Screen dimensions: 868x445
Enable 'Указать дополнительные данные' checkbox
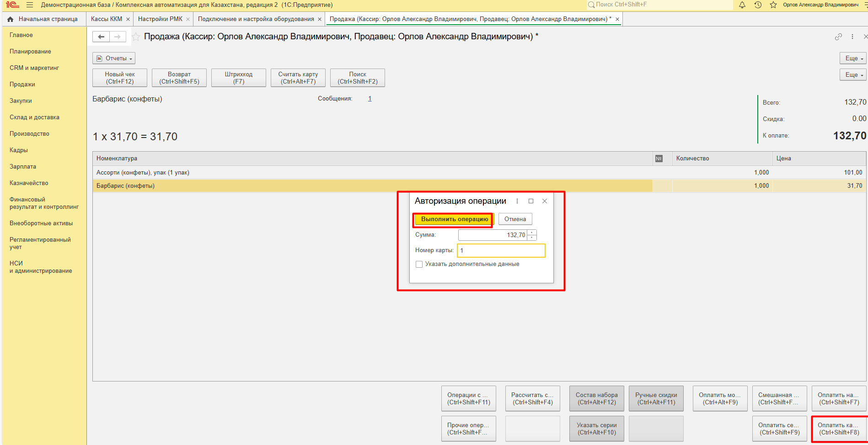click(419, 264)
